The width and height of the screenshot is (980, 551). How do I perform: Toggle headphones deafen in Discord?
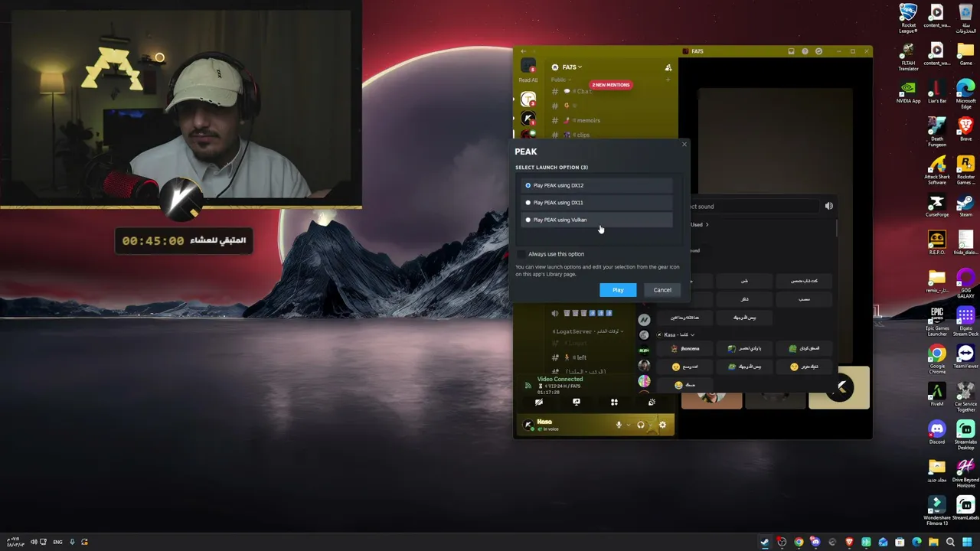(641, 425)
